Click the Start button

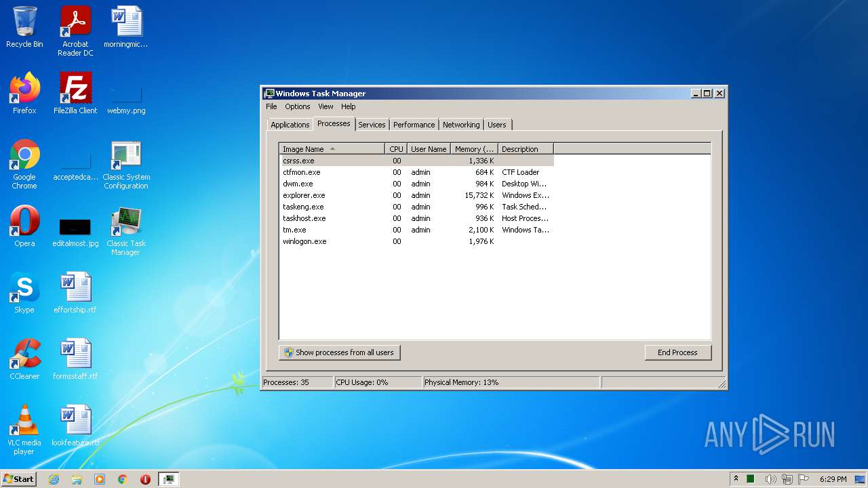click(x=18, y=479)
